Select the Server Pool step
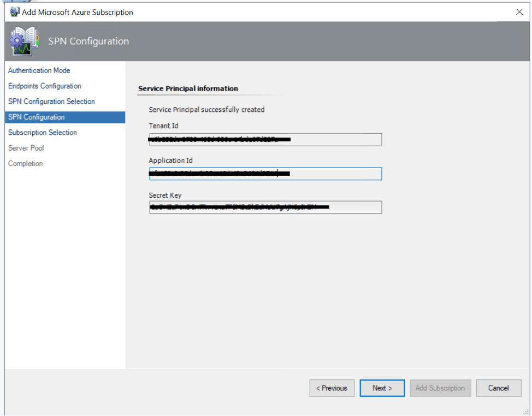Screen dimensions: 532x416 tap(26, 148)
